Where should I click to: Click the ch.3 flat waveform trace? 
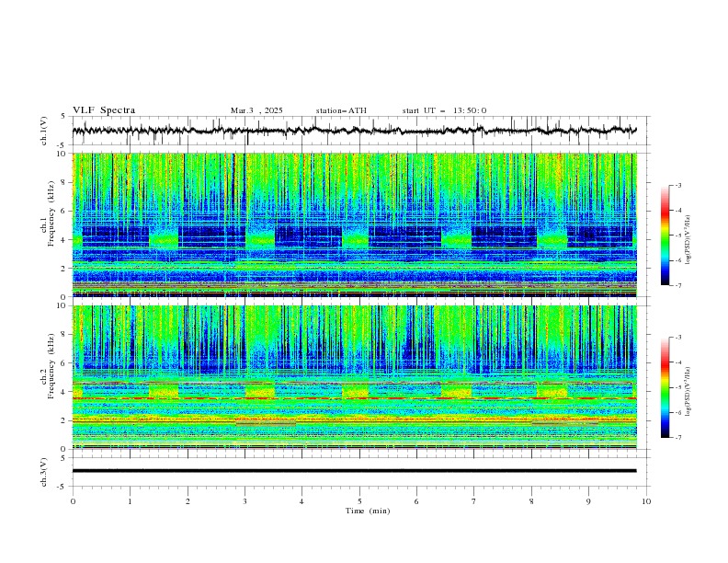coord(355,471)
